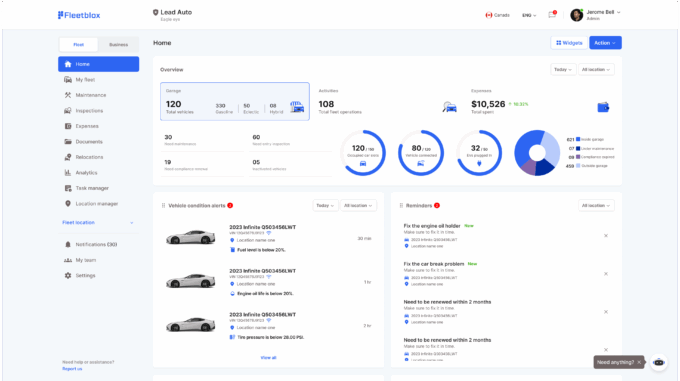Click the Expenses wallet icon

pos(603,107)
